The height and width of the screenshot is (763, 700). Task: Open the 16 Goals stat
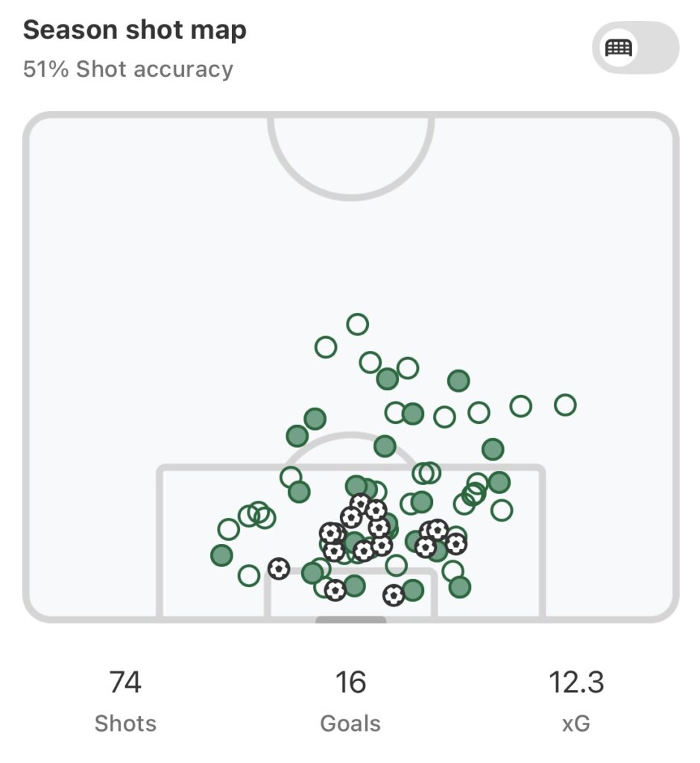[x=350, y=699]
